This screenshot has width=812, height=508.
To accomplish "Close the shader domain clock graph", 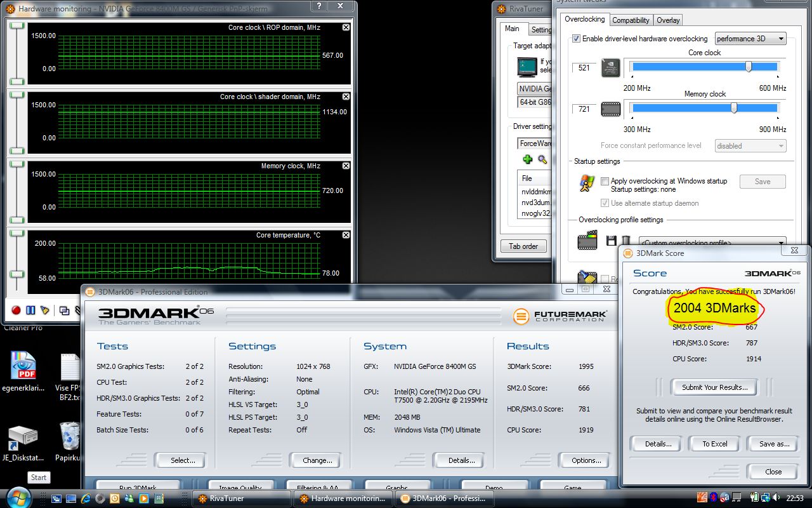I will (346, 97).
